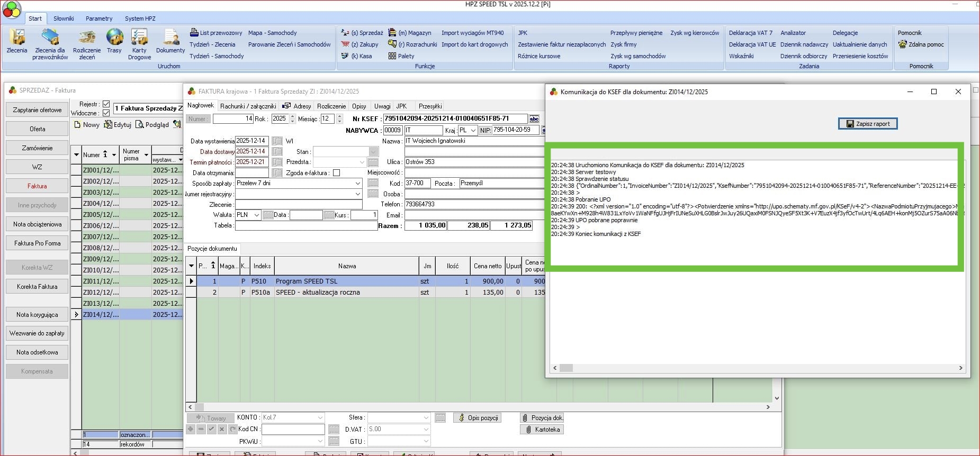The image size is (980, 456).
Task: Toggle the Widoczne checkbox
Action: coord(106,113)
